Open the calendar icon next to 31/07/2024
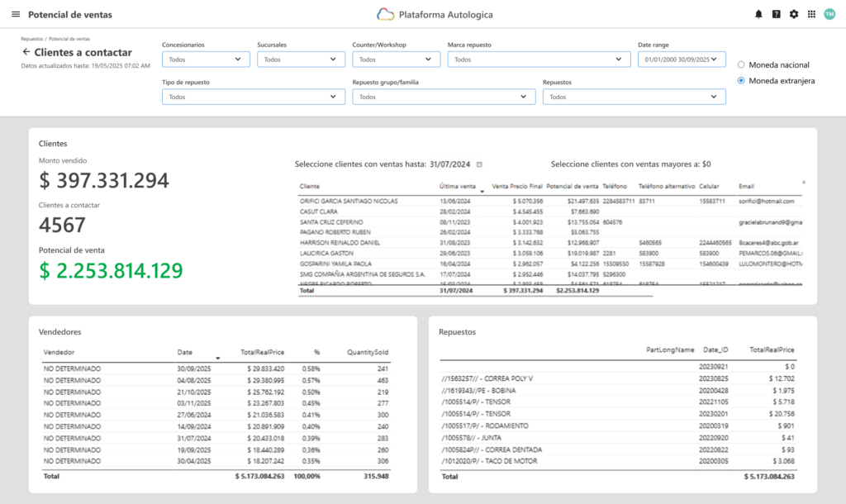 (480, 164)
